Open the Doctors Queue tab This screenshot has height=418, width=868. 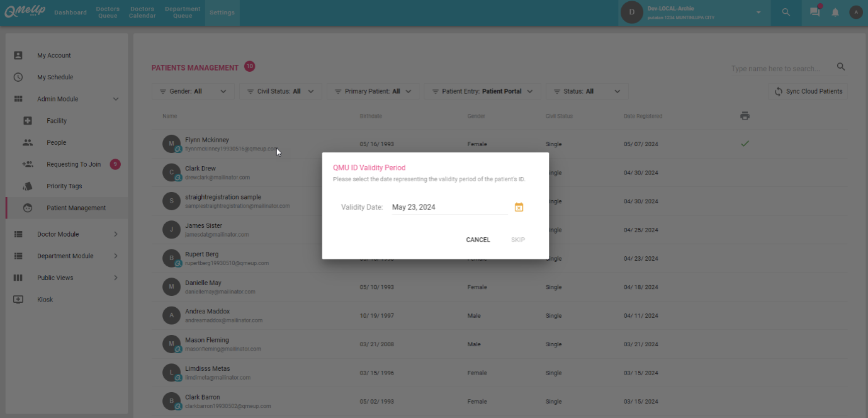pos(108,13)
